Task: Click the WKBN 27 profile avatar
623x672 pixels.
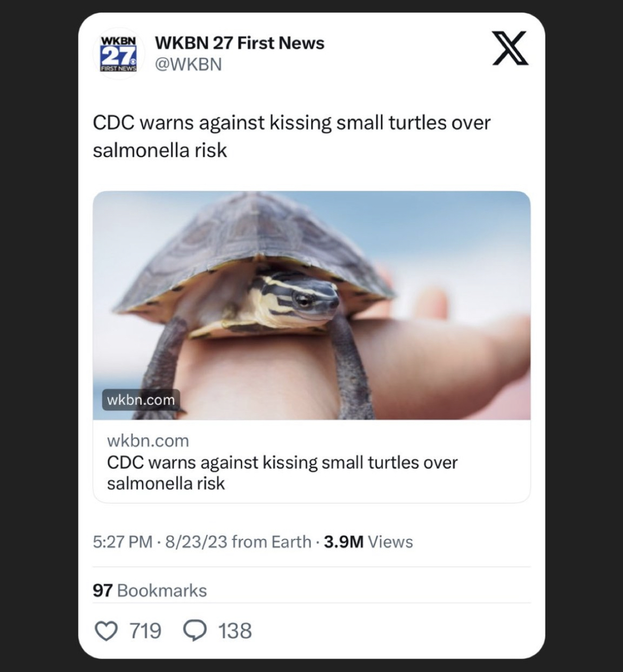Action: click(x=118, y=53)
